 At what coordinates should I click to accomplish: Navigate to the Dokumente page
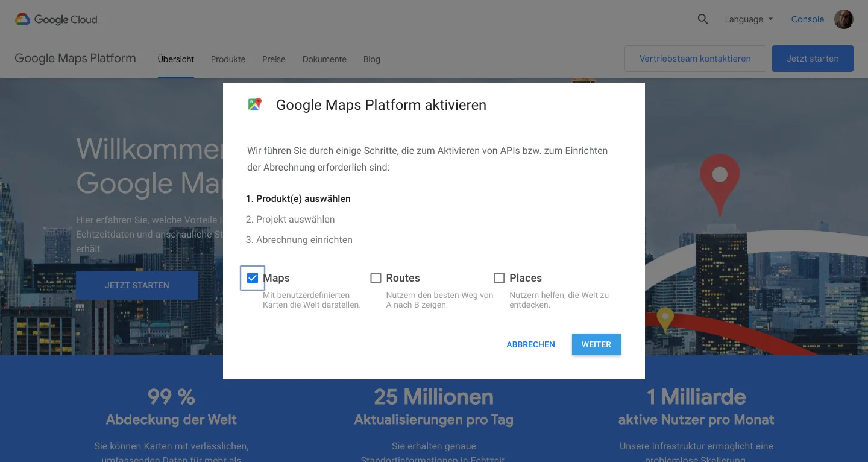pos(324,59)
